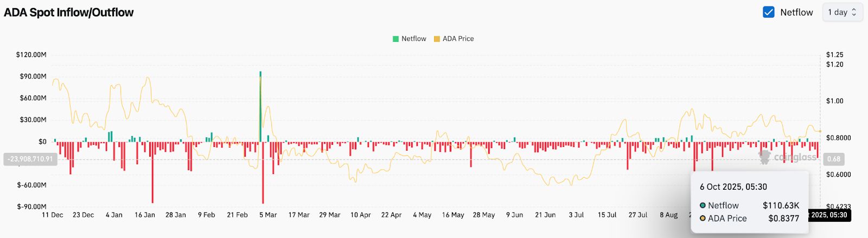The height and width of the screenshot is (238, 868).
Task: Click the 6 Oct 2025, 05:30 tooltip header
Action: coord(733,187)
